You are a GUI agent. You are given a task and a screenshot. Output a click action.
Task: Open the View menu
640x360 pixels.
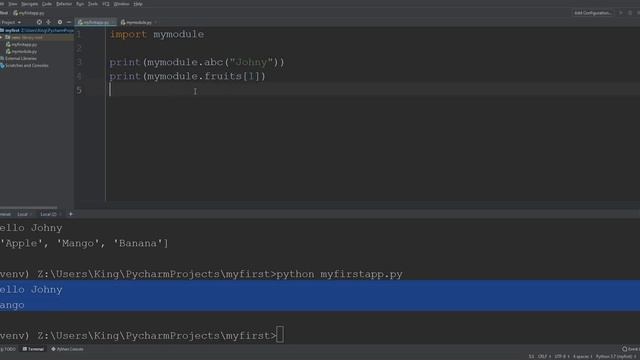click(13, 4)
